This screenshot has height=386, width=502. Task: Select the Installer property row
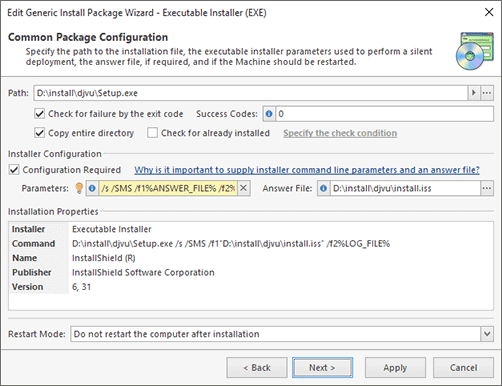tap(251, 229)
